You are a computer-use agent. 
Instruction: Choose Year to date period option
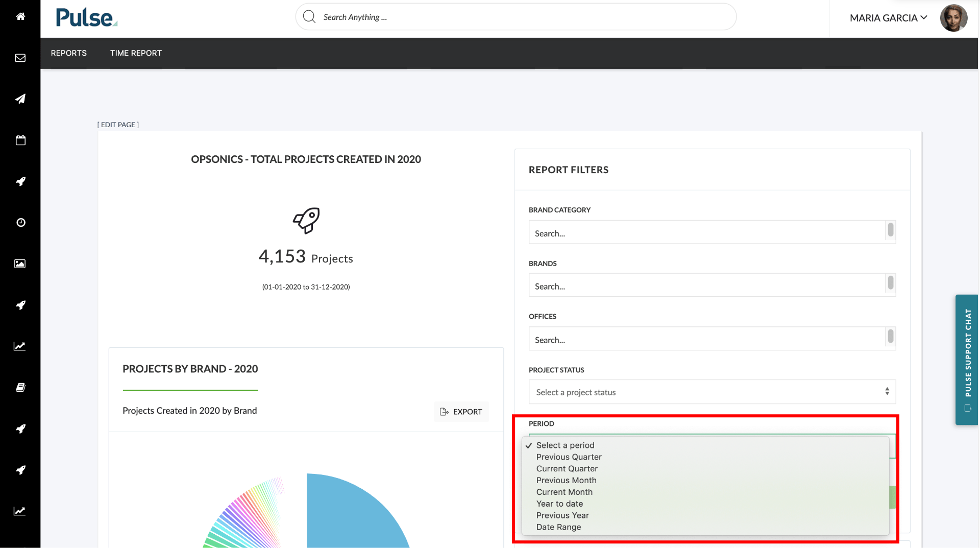(x=559, y=504)
